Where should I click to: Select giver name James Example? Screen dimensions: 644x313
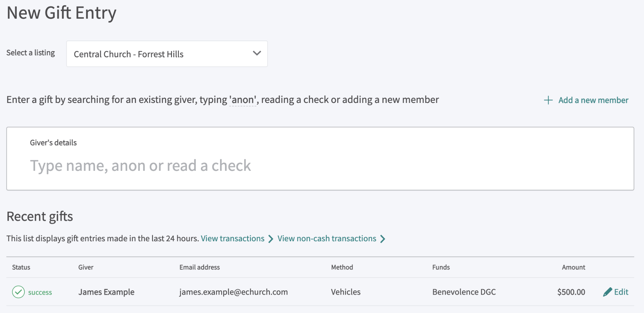(106, 292)
